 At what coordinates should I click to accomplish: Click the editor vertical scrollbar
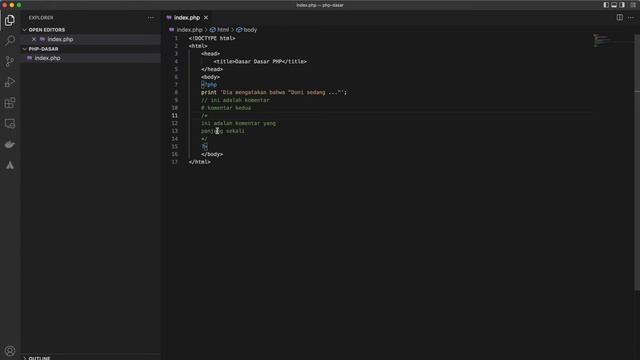[637, 161]
